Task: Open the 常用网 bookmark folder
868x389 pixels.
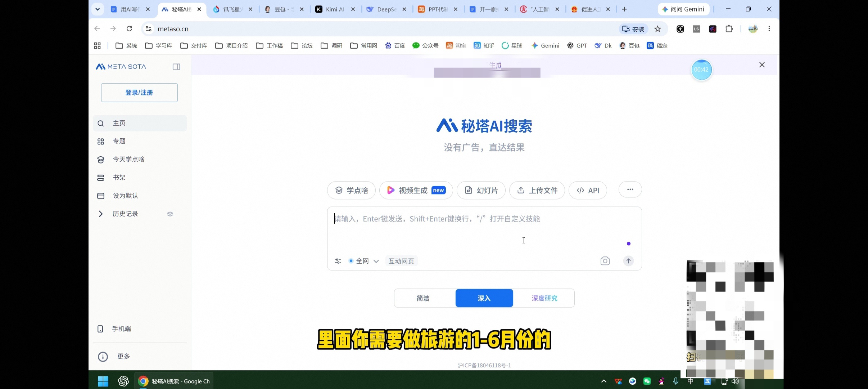Action: coord(364,46)
